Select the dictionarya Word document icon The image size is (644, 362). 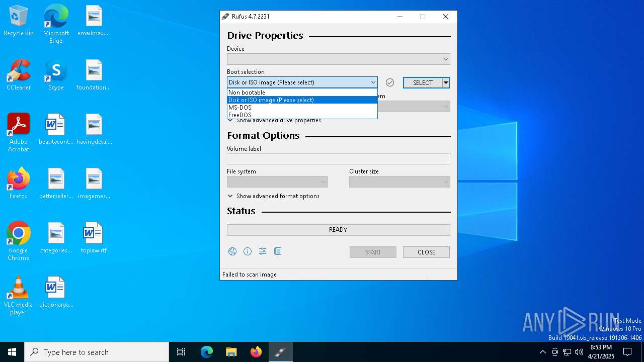pos(56,292)
